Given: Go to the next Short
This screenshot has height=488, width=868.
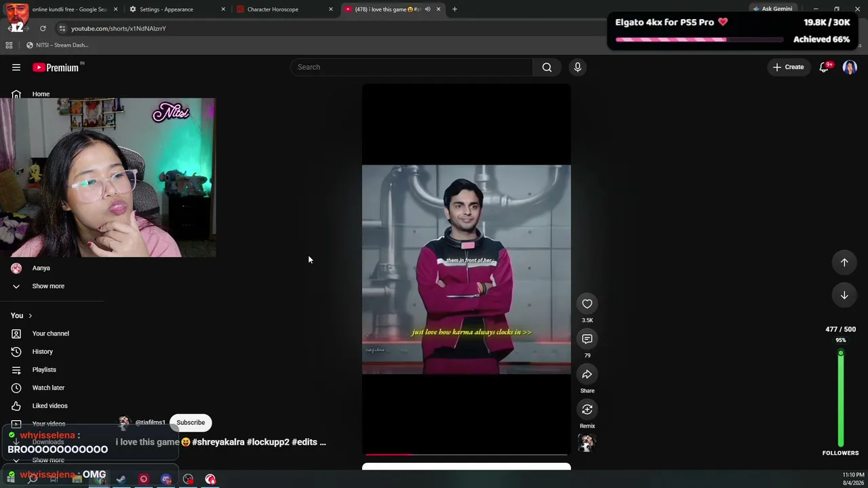Looking at the screenshot, I should [844, 295].
